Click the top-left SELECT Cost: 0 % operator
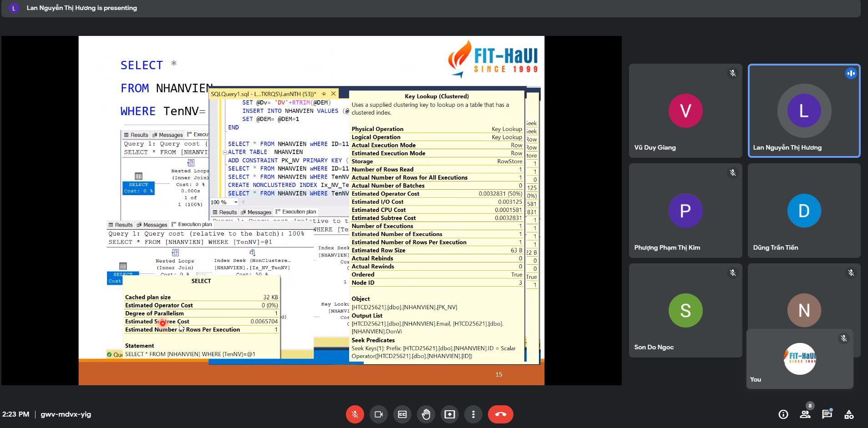Screen dimensions: 868x428 tap(138, 183)
